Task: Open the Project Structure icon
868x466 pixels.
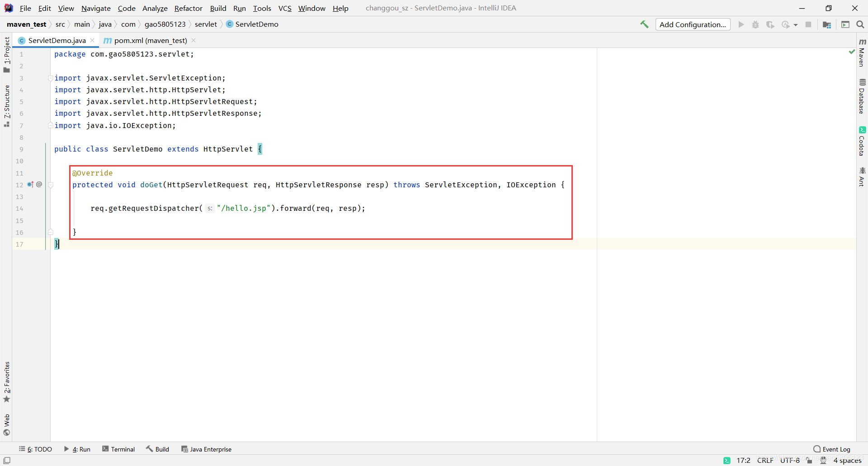Action: (x=827, y=24)
